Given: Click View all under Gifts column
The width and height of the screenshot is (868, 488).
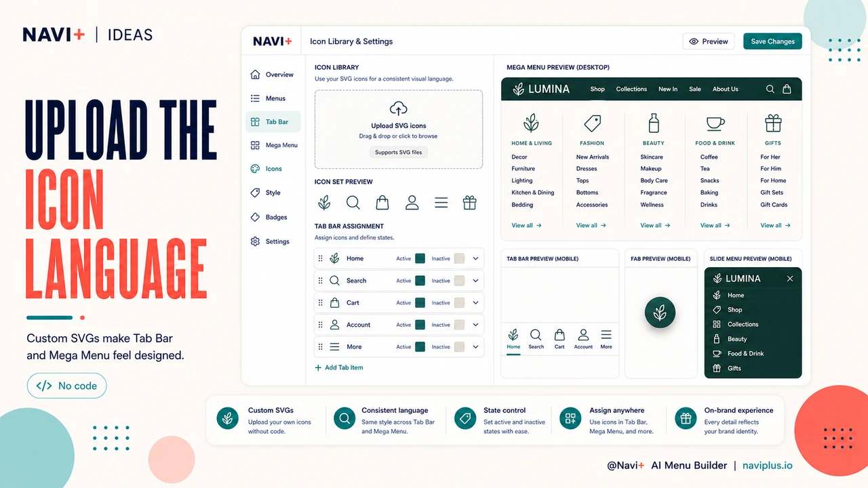Looking at the screenshot, I should point(776,225).
